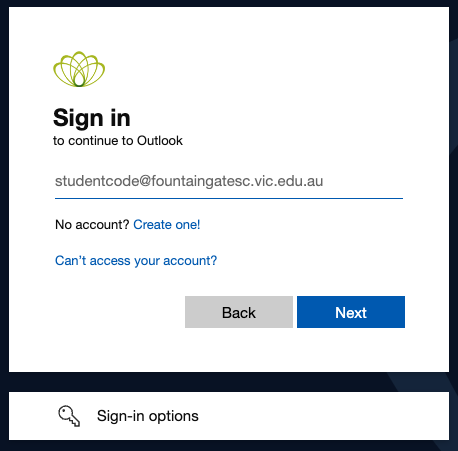
Task: Click the 'to continue to Outlook' subtitle
Action: coord(118,141)
